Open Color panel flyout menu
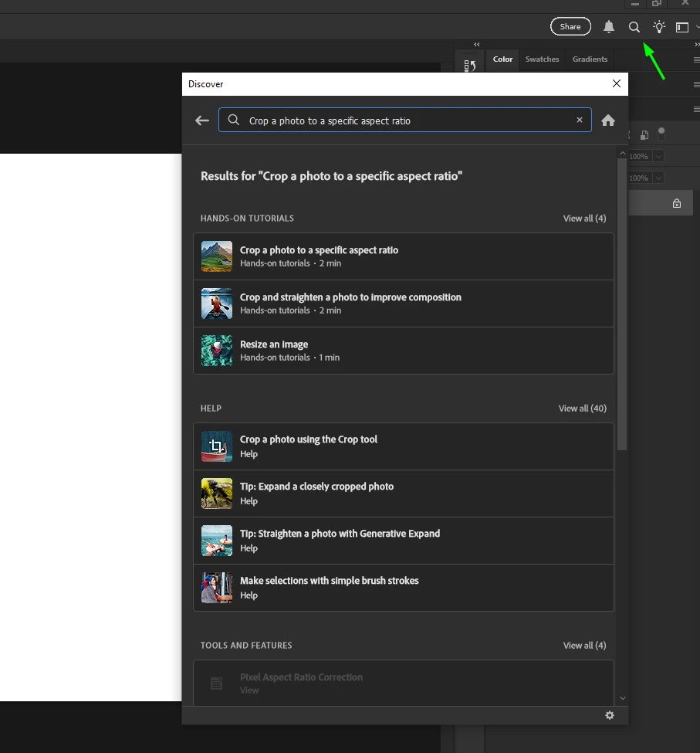The height and width of the screenshot is (753, 700). pos(696,59)
